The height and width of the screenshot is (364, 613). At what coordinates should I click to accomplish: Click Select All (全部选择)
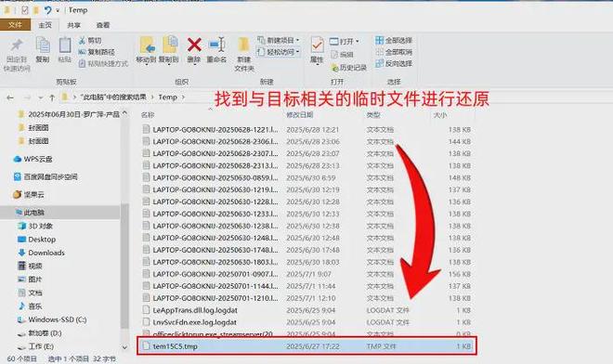[394, 40]
